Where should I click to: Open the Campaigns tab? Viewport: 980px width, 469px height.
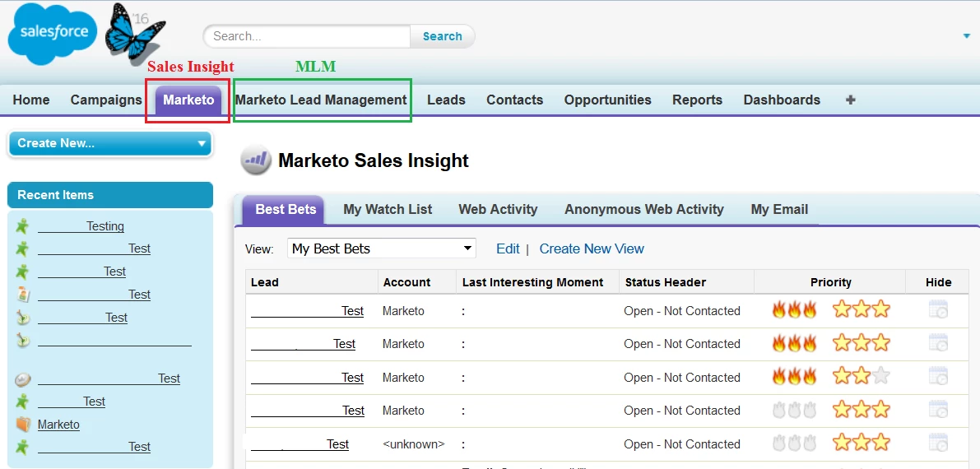point(106,100)
